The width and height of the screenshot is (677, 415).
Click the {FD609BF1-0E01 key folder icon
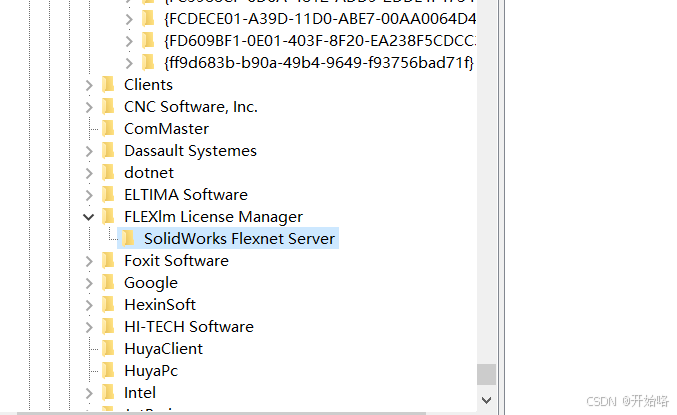click(148, 41)
